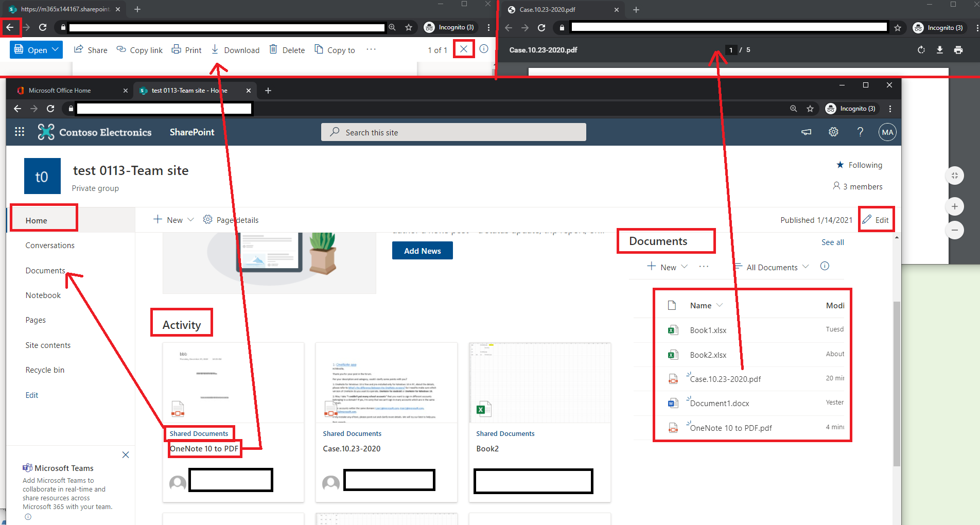Select Documents in left navigation
The height and width of the screenshot is (525, 980).
click(x=45, y=270)
